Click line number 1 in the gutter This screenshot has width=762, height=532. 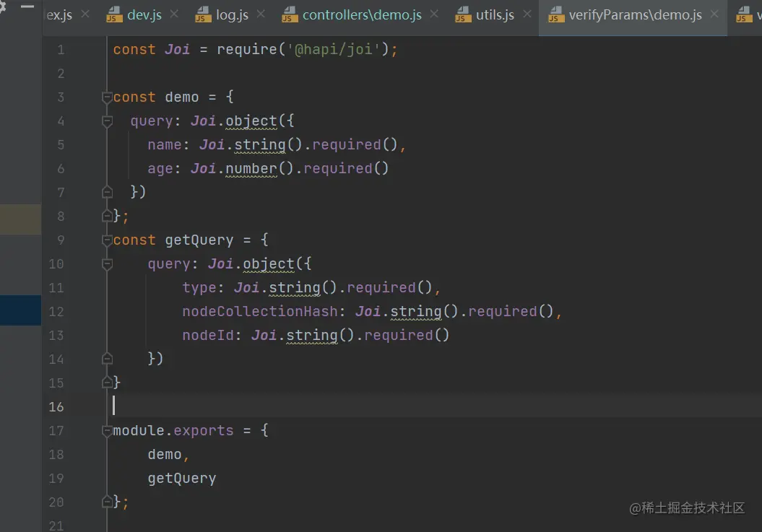point(61,50)
